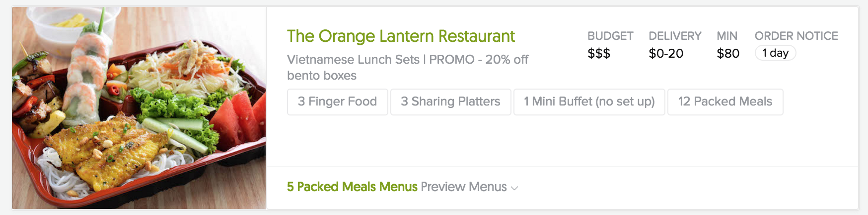
Task: Click the 1 day order notice badge
Action: point(775,53)
